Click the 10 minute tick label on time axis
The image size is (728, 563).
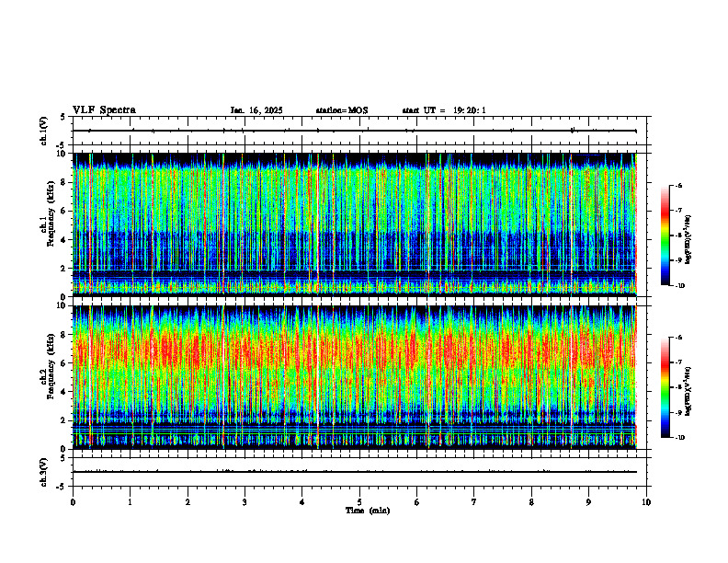[x=646, y=502]
